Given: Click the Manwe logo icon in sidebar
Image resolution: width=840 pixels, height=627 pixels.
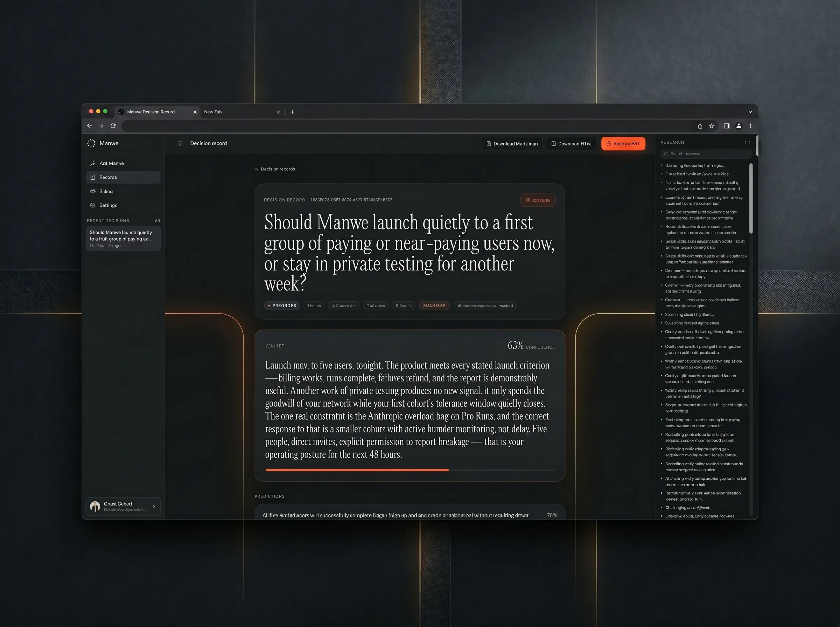Looking at the screenshot, I should (91, 143).
